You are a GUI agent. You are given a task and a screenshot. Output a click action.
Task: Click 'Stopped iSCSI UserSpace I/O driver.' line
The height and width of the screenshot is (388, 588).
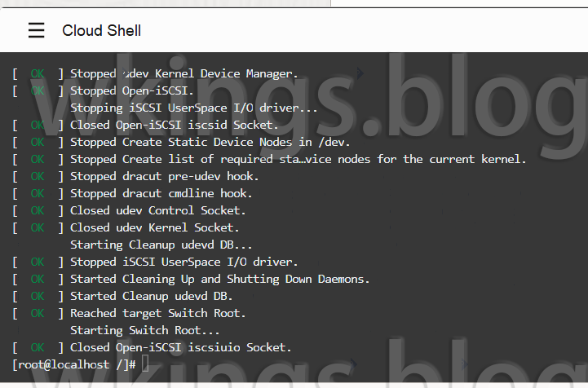point(155,262)
